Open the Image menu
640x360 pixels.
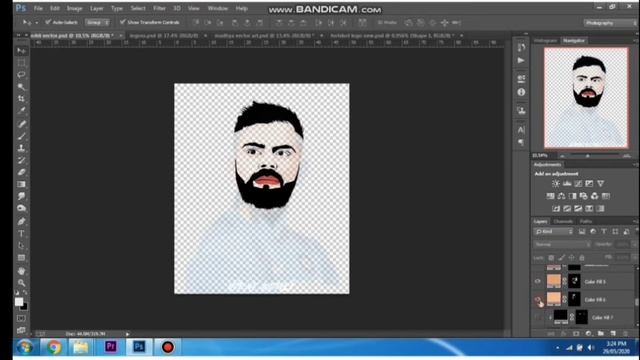(x=74, y=8)
